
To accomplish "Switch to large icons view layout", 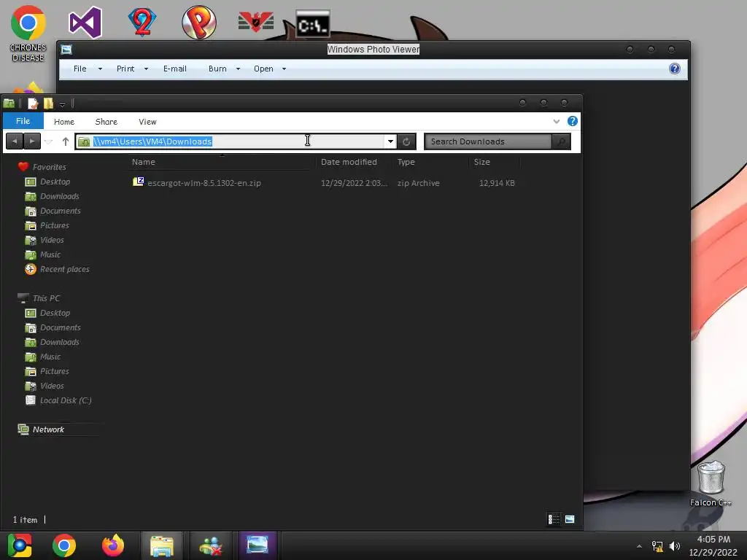I will pyautogui.click(x=570, y=519).
